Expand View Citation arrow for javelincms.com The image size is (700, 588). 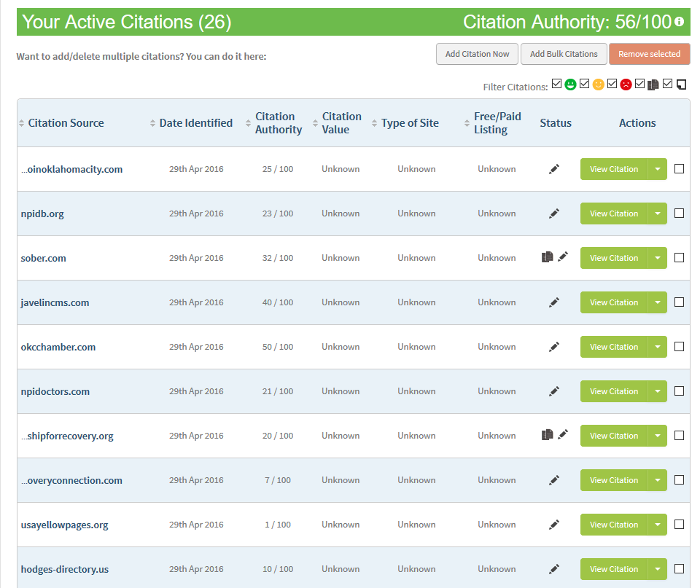tap(658, 302)
